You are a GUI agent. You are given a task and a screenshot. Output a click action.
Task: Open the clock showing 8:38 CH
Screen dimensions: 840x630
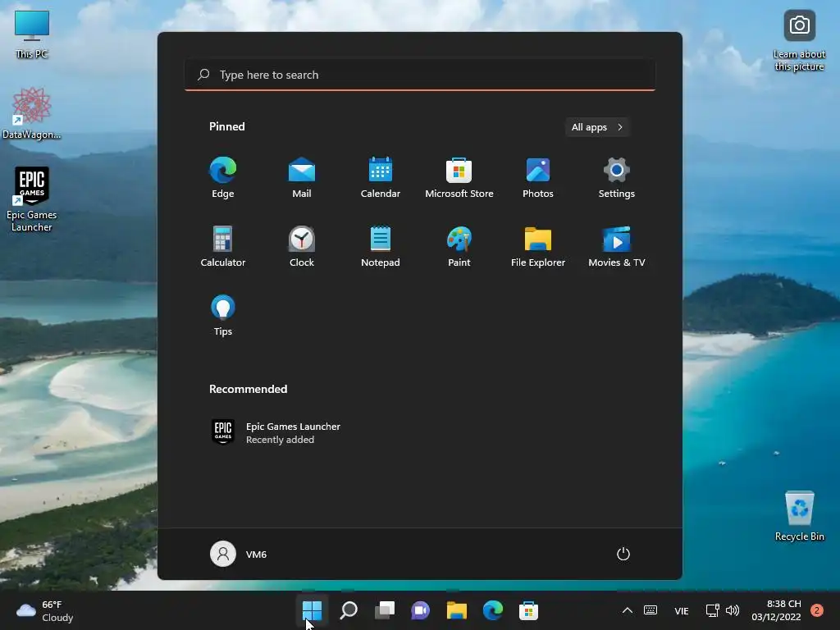(x=776, y=610)
